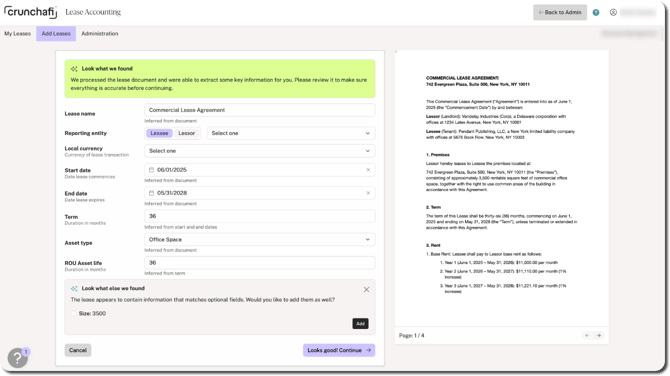The width and height of the screenshot is (670, 376).
Task: Switch to Administration tab
Action: (x=100, y=33)
